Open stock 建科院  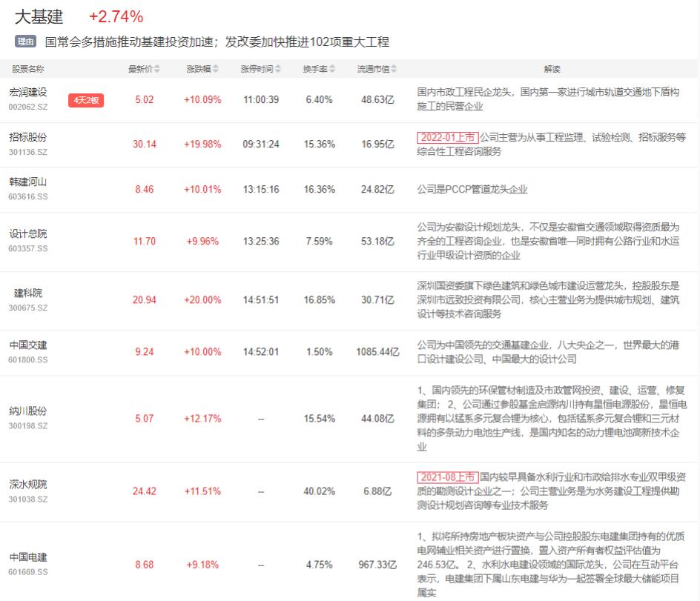click(28, 293)
